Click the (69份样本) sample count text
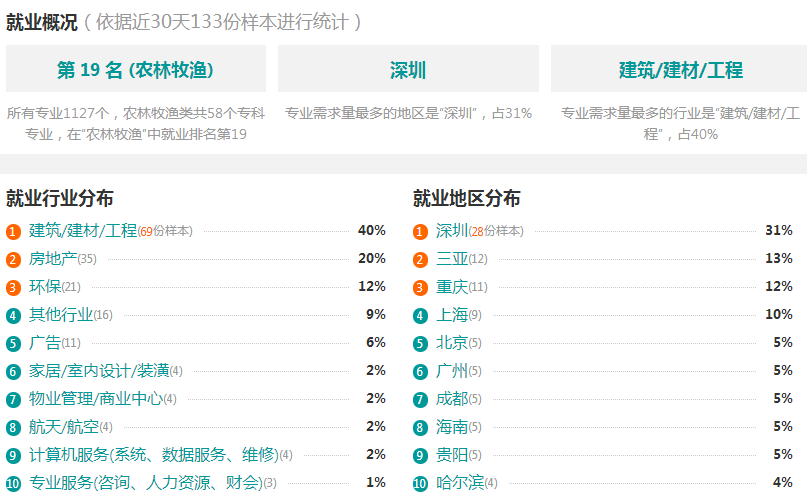 tap(165, 232)
